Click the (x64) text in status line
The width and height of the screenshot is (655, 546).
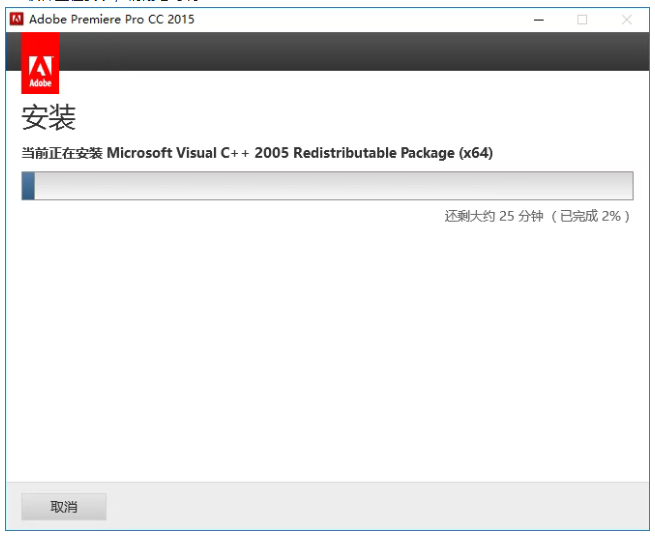pyautogui.click(x=475, y=153)
